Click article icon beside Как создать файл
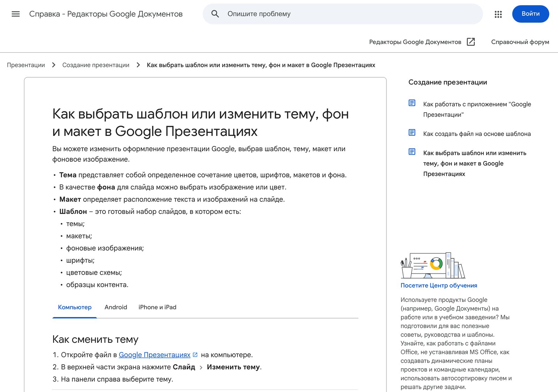This screenshot has width=558, height=392. (x=412, y=132)
